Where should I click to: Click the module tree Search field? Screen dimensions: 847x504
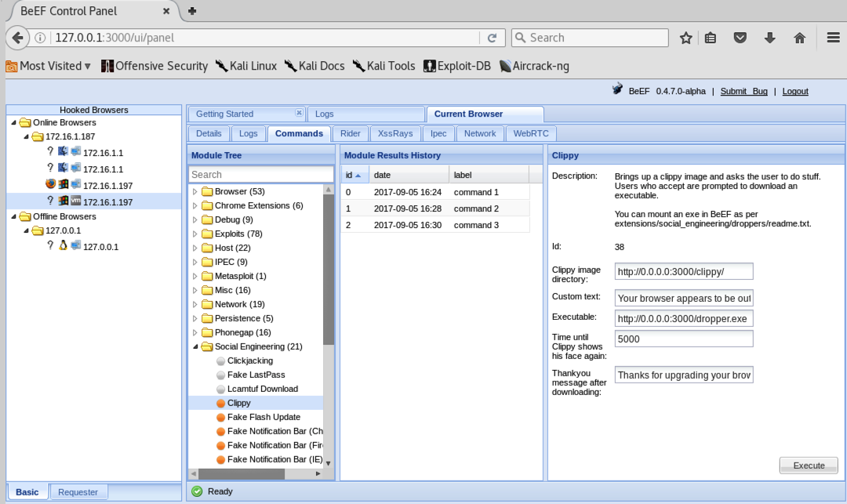(261, 175)
